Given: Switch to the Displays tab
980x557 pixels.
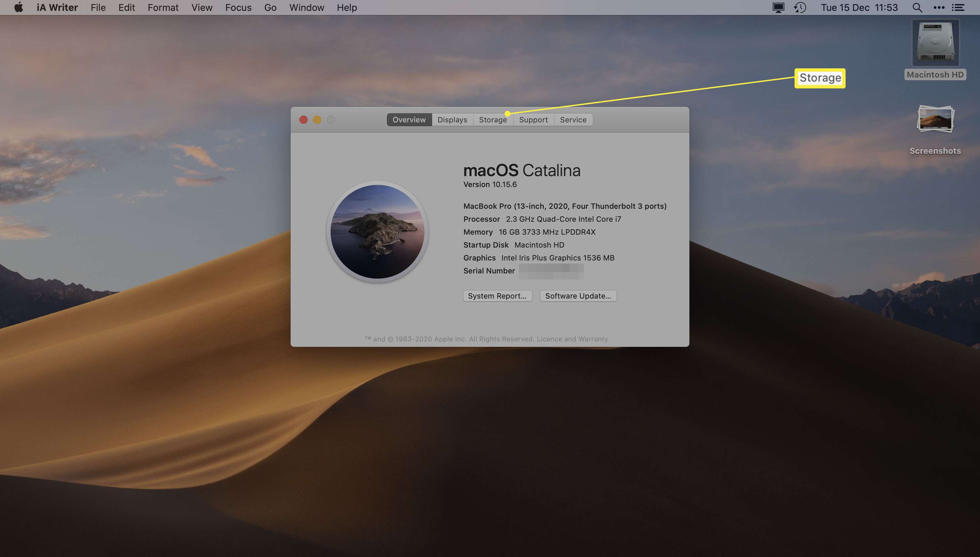Looking at the screenshot, I should (453, 120).
